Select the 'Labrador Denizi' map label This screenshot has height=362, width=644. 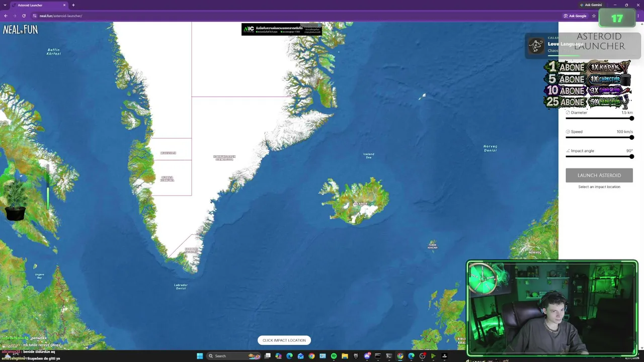click(x=181, y=287)
